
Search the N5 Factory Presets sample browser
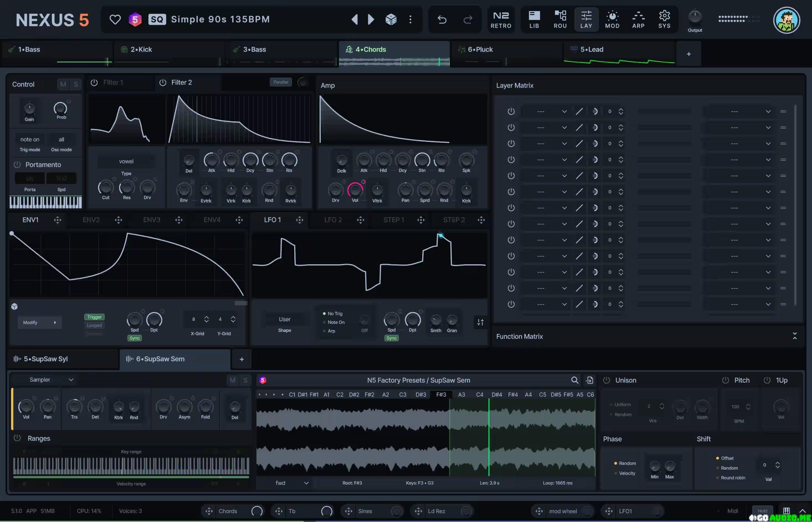(574, 380)
